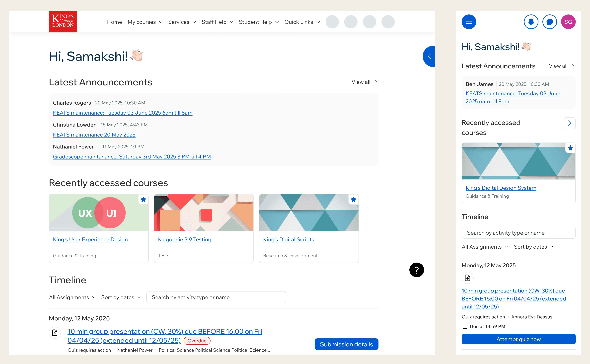The width and height of the screenshot is (590, 364).
Task: Collapse the side drawer with blue arrow
Action: (429, 56)
